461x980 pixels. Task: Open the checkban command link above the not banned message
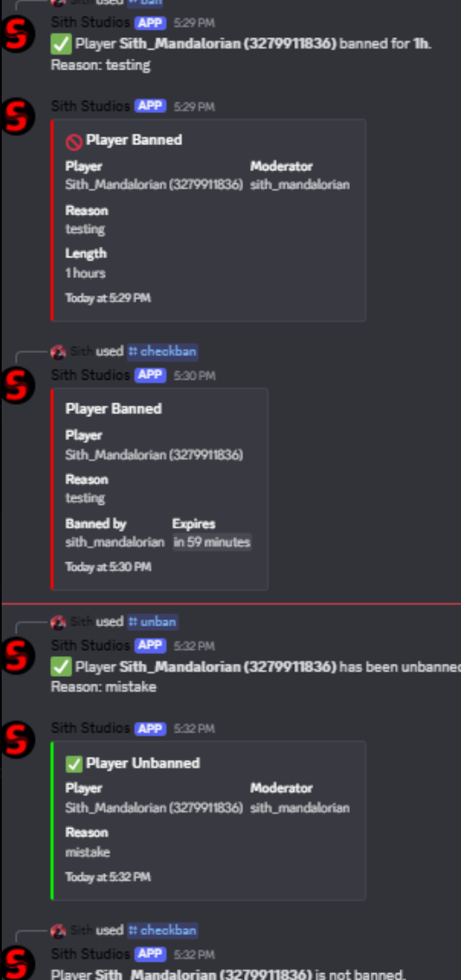pyautogui.click(x=162, y=930)
